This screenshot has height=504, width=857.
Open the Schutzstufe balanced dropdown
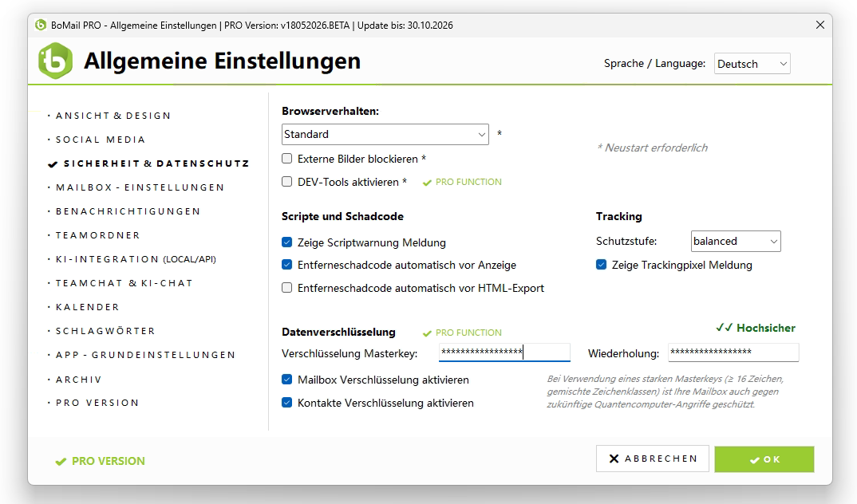coord(736,242)
